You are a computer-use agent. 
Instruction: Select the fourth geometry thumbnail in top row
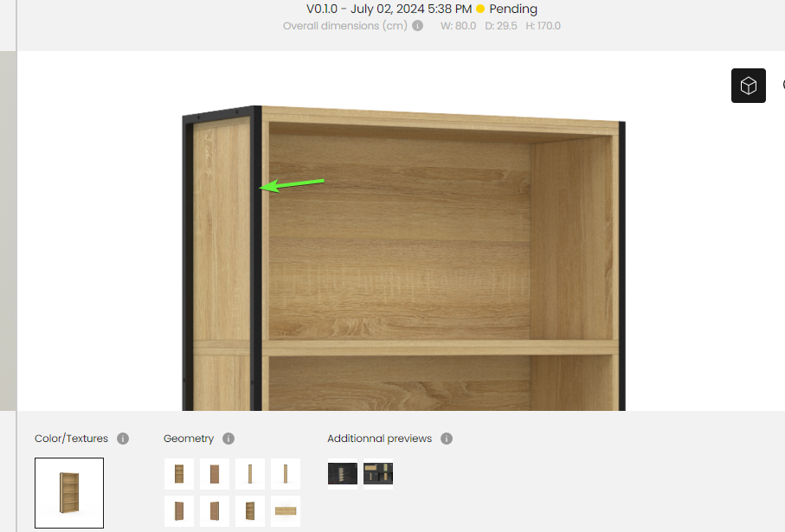286,474
